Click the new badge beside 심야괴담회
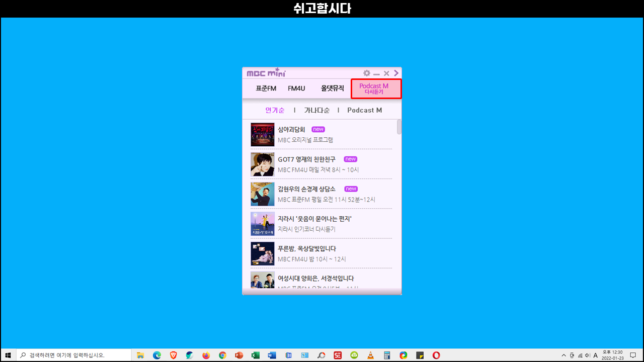The image size is (644, 362). click(x=318, y=130)
